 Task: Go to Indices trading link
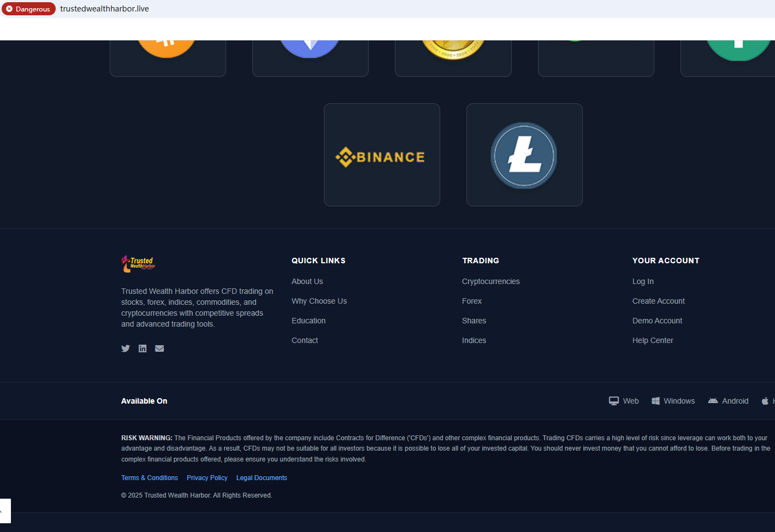tap(474, 340)
